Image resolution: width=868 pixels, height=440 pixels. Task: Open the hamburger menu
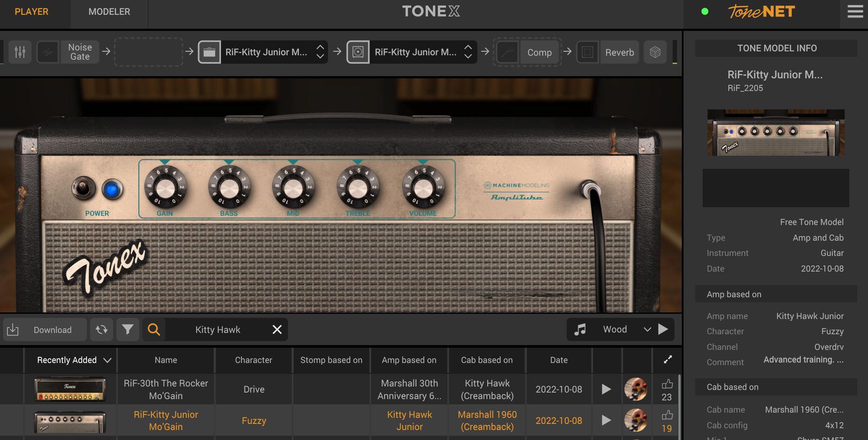855,12
